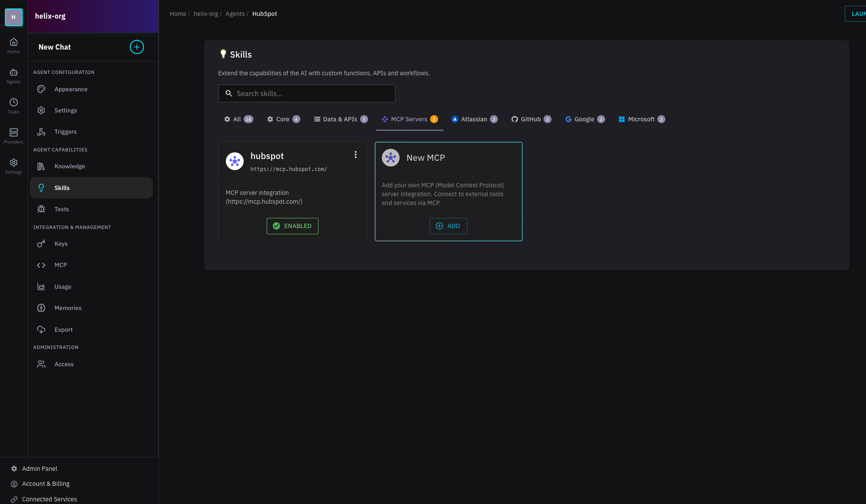
Task: Show All skills tab
Action: 238,119
